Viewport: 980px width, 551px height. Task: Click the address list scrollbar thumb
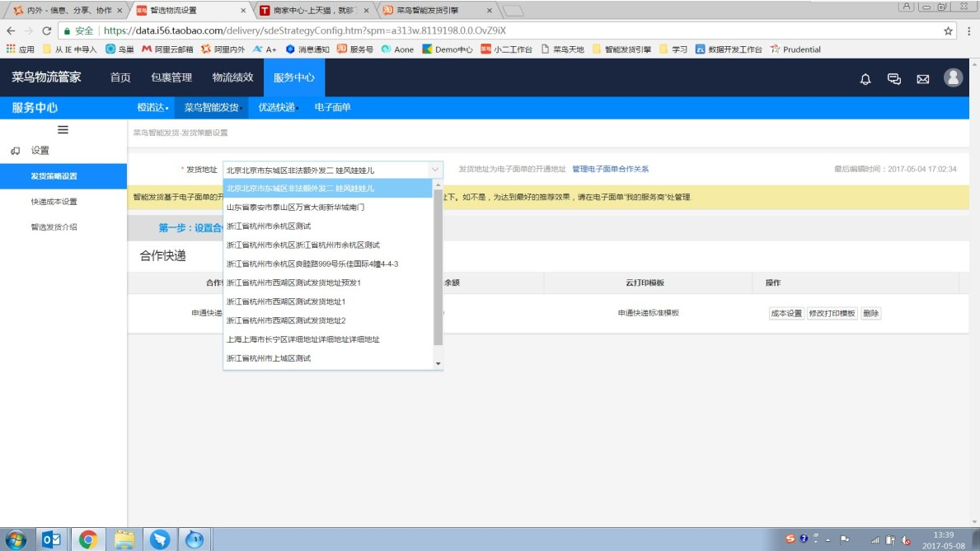click(x=438, y=268)
